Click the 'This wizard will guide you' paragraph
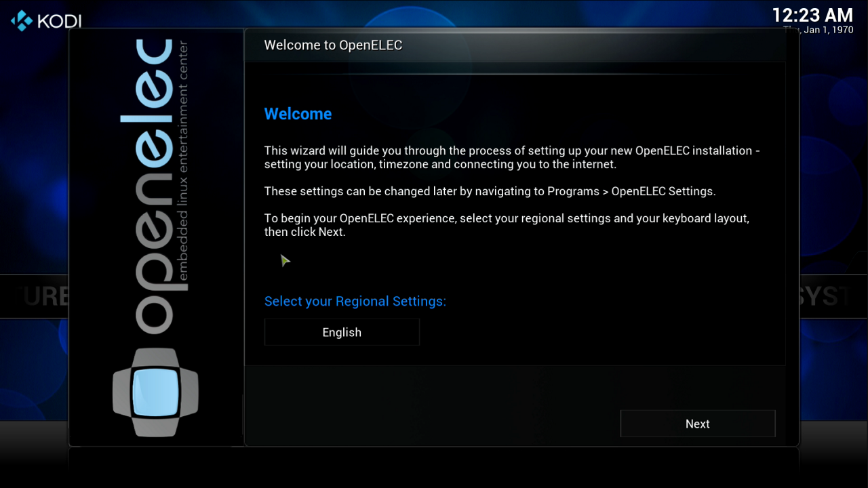The image size is (868, 488). pyautogui.click(x=512, y=157)
